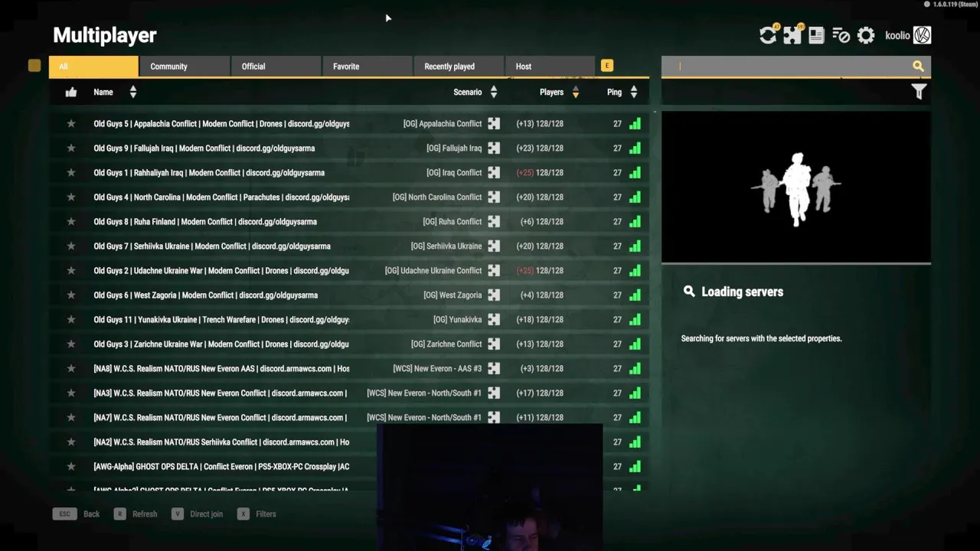This screenshot has height=551, width=980.
Task: Click mods icon for New Everon AAS #3
Action: (494, 368)
